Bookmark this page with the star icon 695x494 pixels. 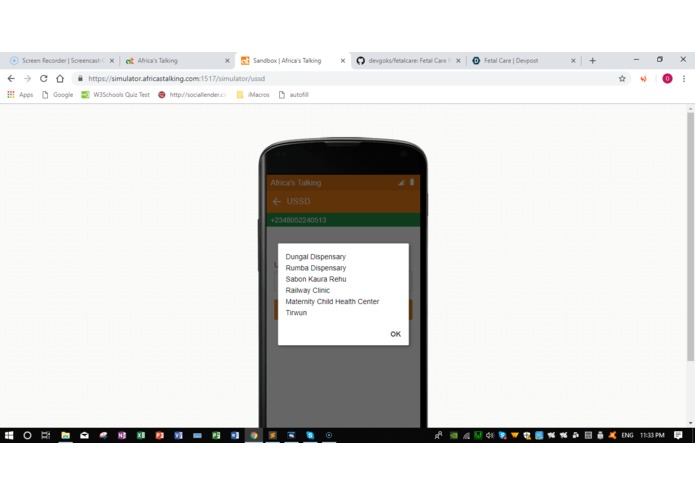tap(622, 78)
